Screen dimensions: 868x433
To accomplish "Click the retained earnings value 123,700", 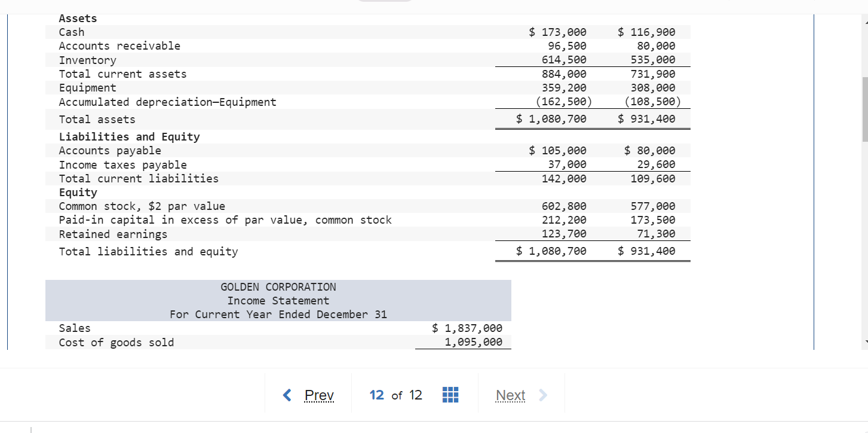I will coord(564,234).
